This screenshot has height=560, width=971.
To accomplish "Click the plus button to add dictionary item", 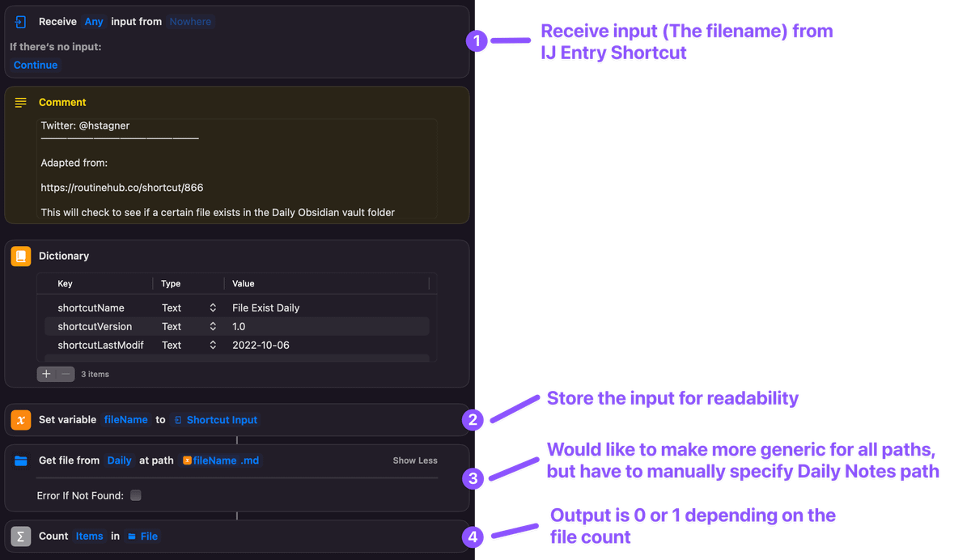I will click(x=47, y=374).
